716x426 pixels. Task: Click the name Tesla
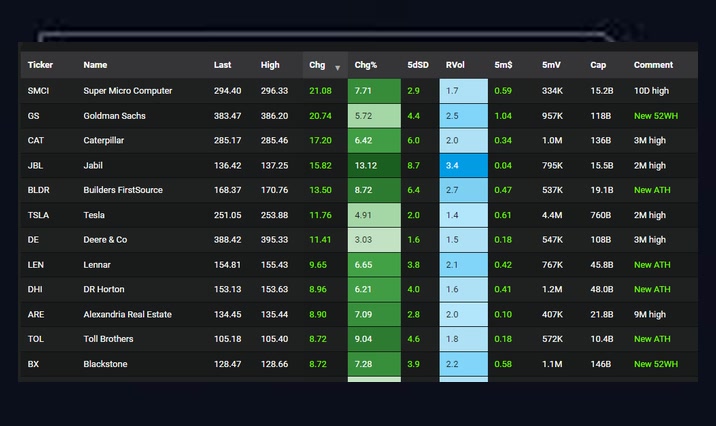94,215
